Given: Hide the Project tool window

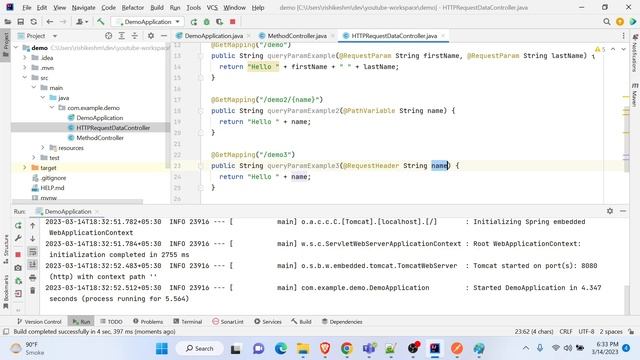Looking at the screenshot, I should pos(164,36).
